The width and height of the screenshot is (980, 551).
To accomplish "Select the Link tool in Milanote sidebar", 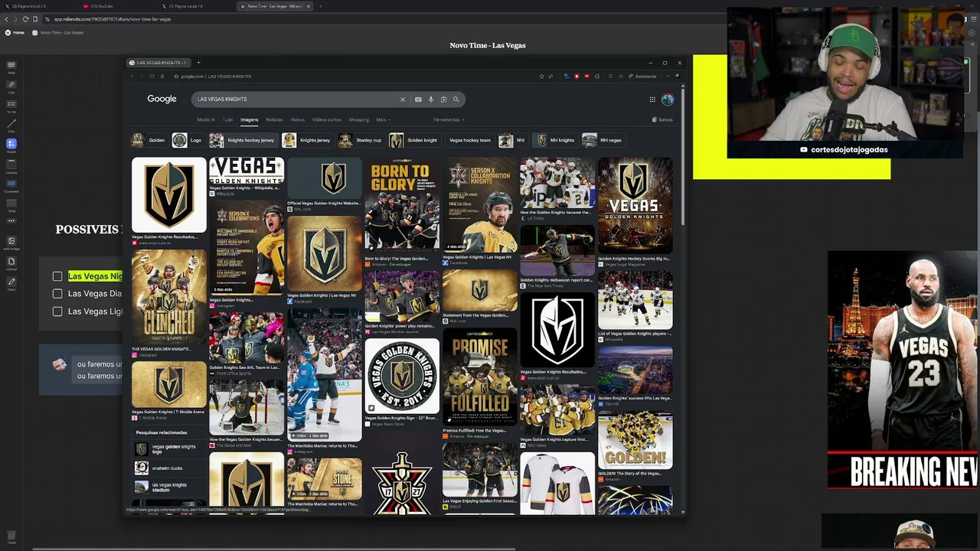I will 11,86.
